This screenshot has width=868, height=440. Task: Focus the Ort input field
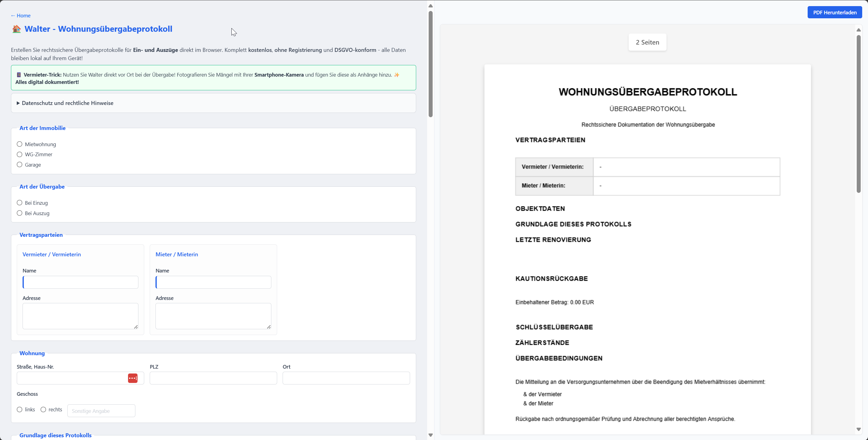[346, 378]
